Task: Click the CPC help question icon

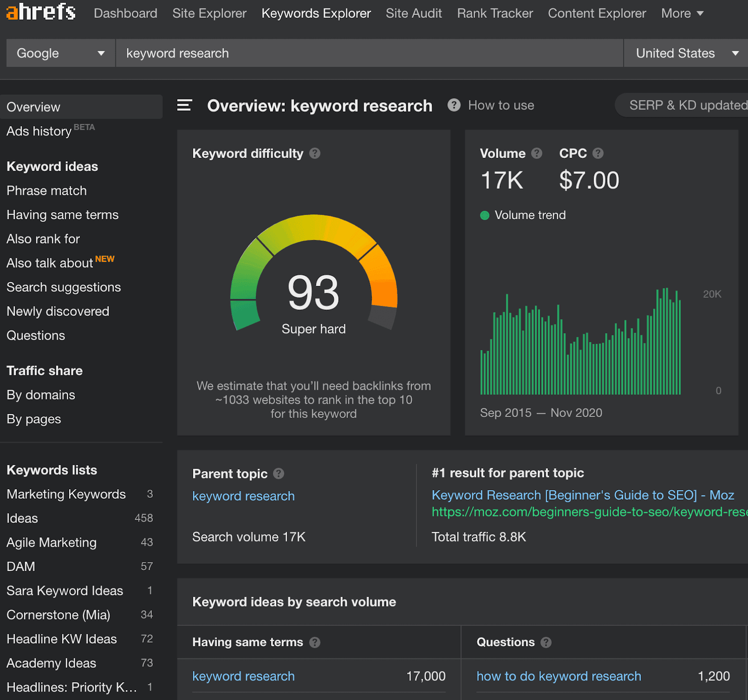Action: point(598,153)
